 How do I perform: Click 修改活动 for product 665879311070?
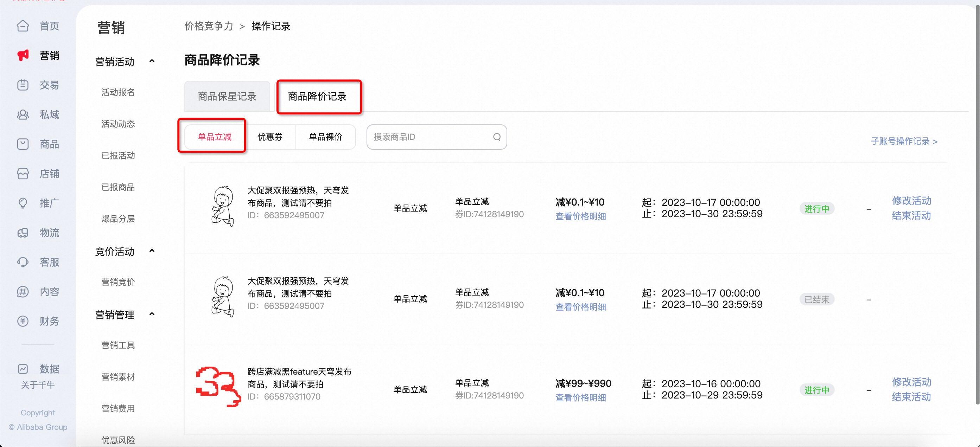911,382
